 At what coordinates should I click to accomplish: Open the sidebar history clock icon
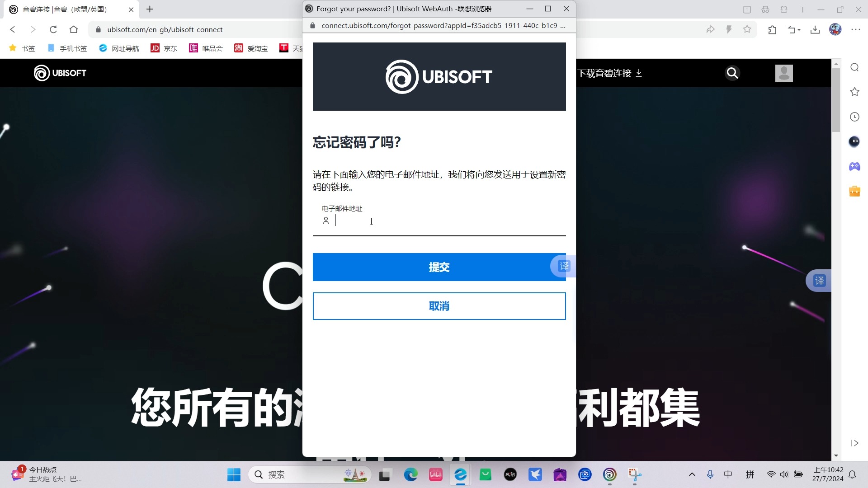854,117
